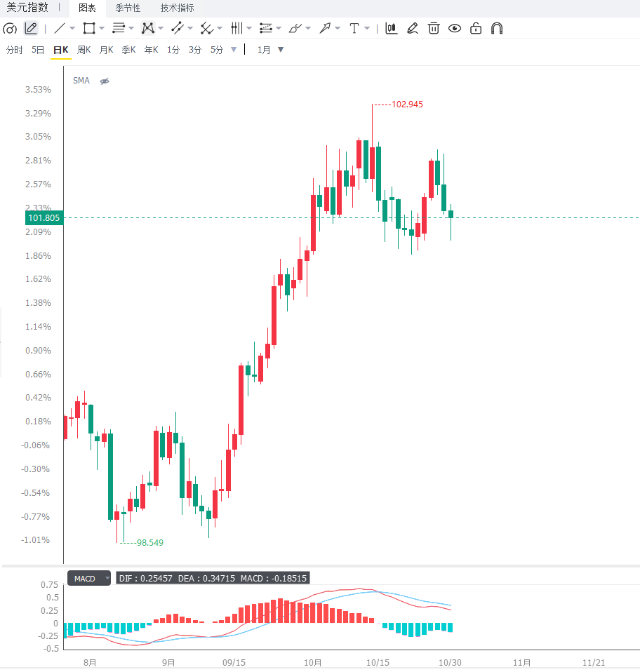This screenshot has height=672, width=640.
Task: Click the SMA indicator label
Action: (x=81, y=81)
